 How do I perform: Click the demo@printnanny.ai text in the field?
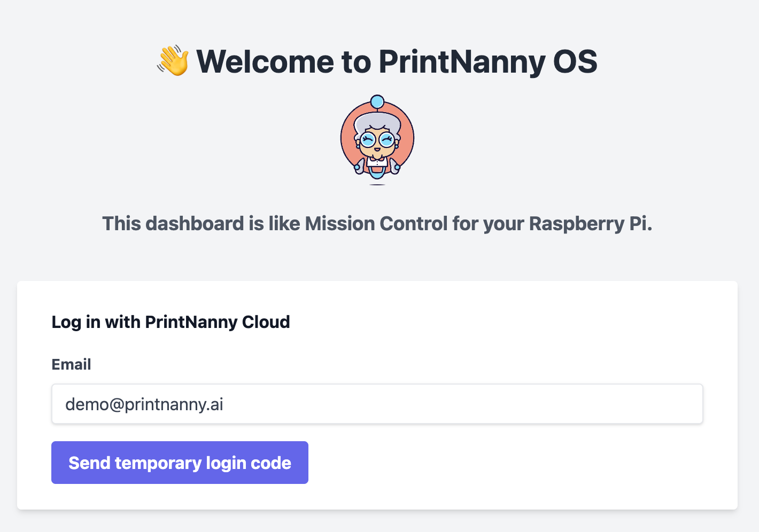tap(144, 404)
